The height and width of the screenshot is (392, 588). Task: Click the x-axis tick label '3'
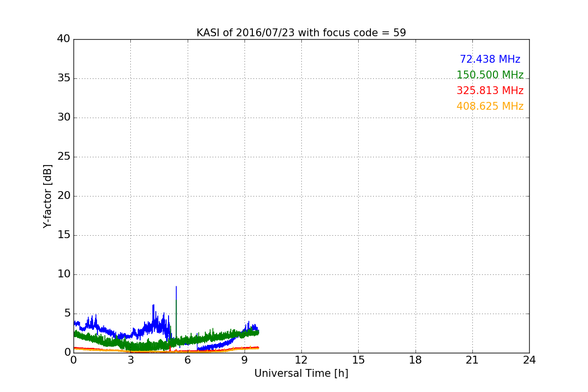coord(131,360)
